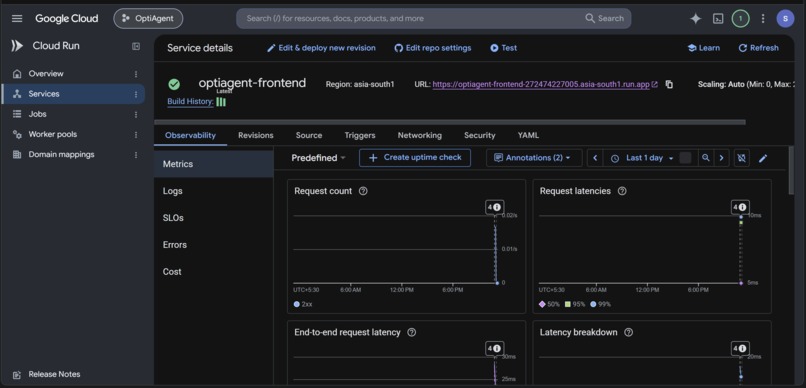
Task: Open the more options dots beside Overview
Action: [136, 74]
